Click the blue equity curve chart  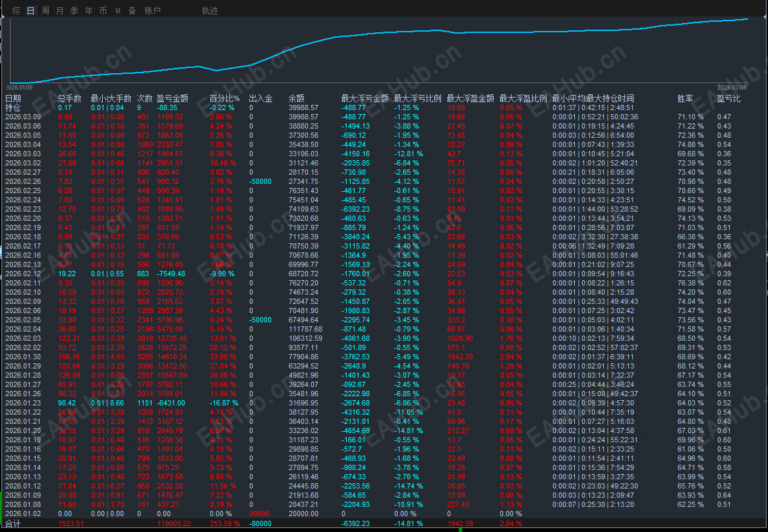click(x=380, y=51)
